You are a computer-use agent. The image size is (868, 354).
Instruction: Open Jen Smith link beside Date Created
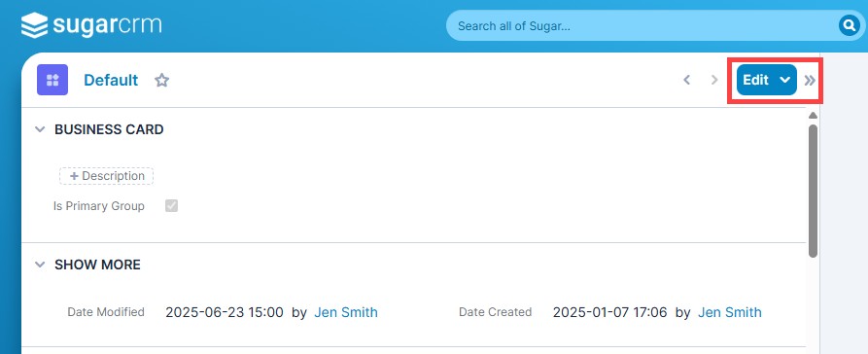pyautogui.click(x=730, y=312)
